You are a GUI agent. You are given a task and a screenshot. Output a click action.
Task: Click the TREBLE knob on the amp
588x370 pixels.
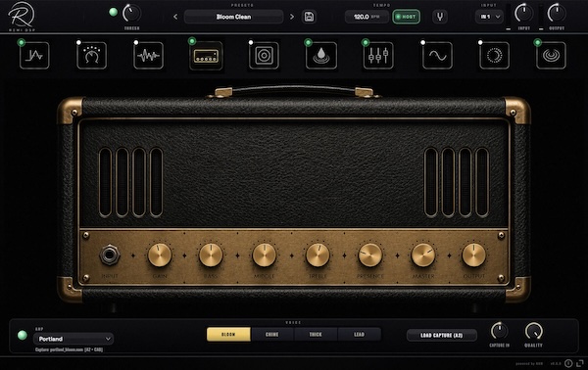click(318, 255)
